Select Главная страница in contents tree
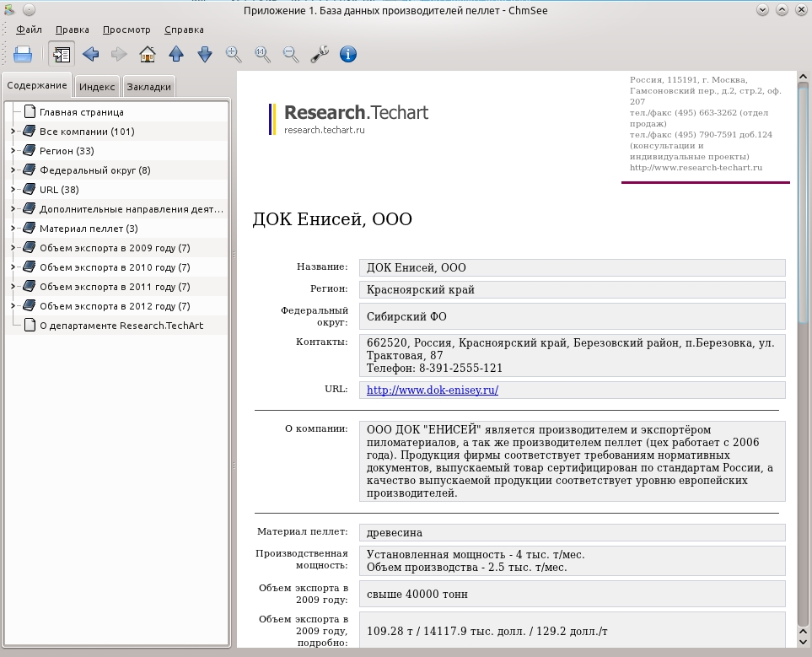The image size is (812, 657). tap(81, 112)
